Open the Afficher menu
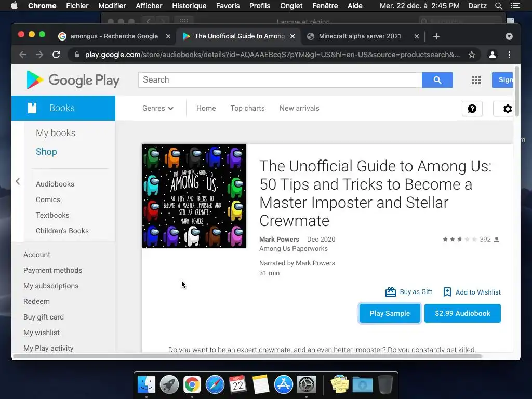Image resolution: width=532 pixels, height=399 pixels. pyautogui.click(x=149, y=6)
